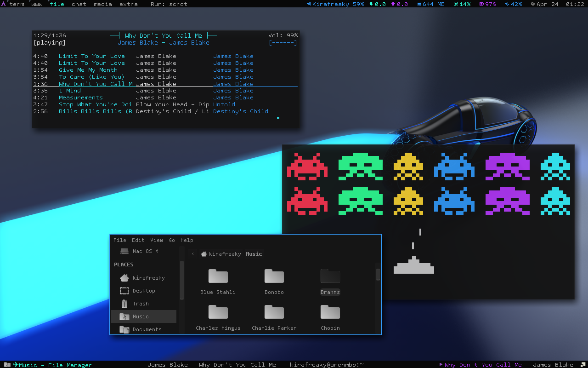588x368 pixels.
Task: Open the Go menu in file manager
Action: tap(172, 240)
